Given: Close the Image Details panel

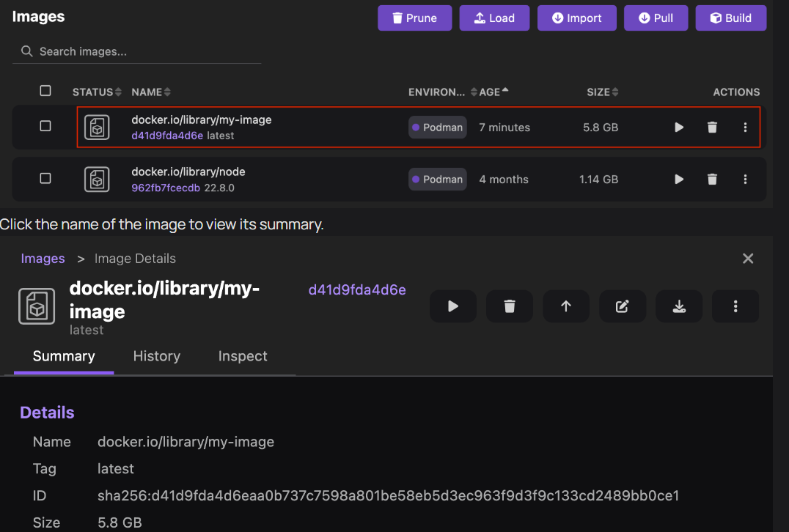Looking at the screenshot, I should [x=748, y=259].
